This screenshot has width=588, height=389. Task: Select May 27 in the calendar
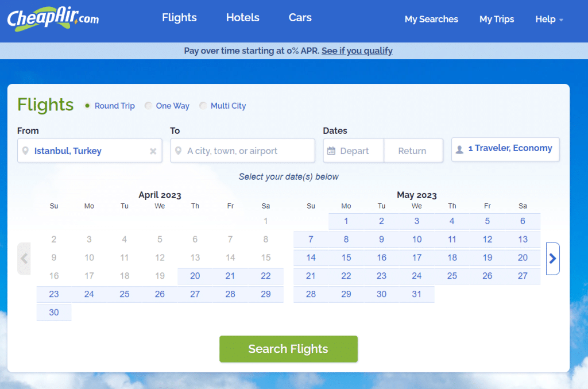523,276
